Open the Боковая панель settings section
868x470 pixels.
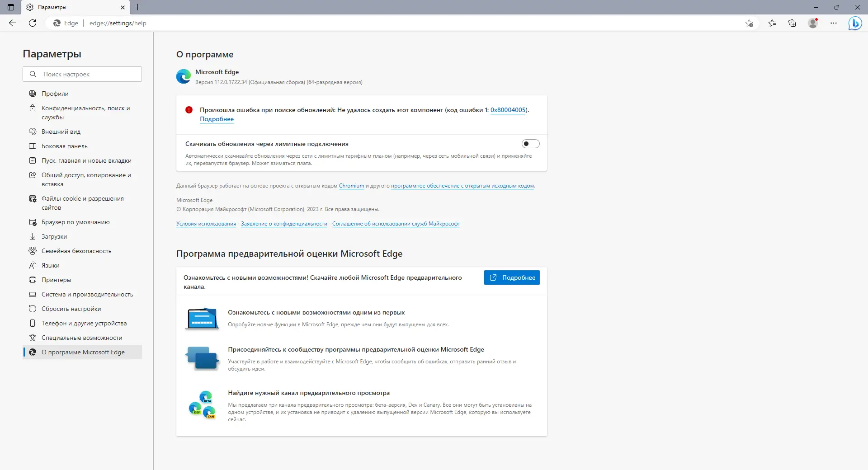82,146
